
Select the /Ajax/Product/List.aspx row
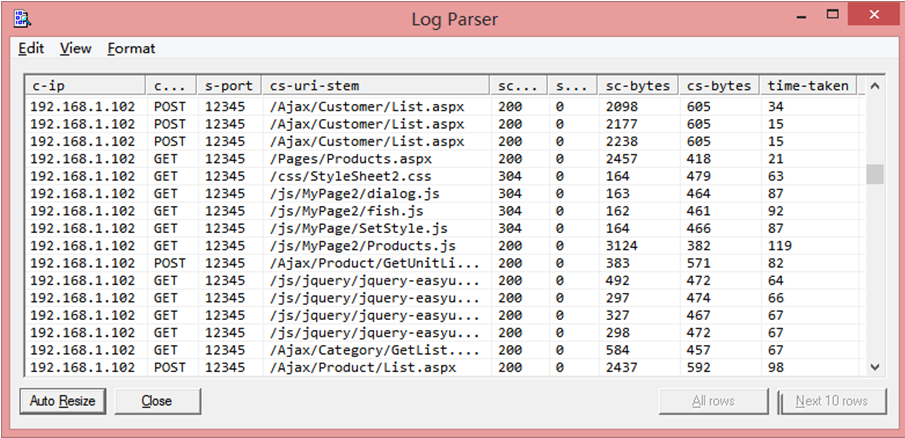click(342, 367)
